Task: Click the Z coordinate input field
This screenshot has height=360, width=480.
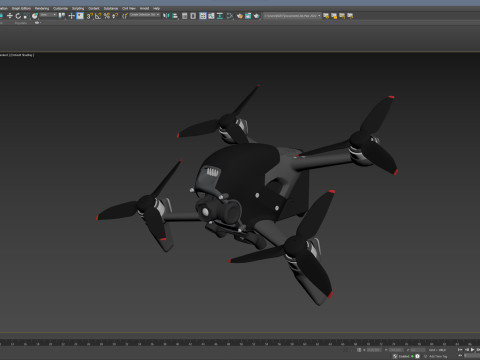Action: (x=418, y=350)
